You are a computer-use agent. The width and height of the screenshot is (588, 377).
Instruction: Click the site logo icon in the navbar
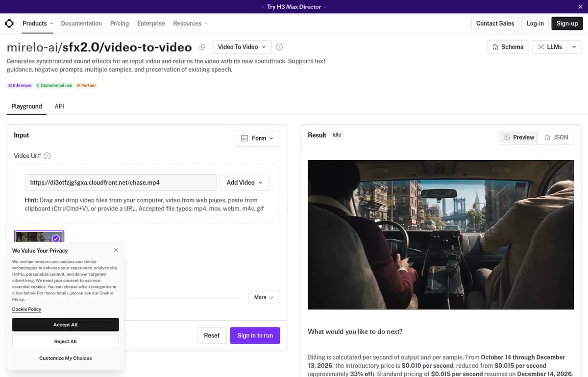[x=9, y=24]
